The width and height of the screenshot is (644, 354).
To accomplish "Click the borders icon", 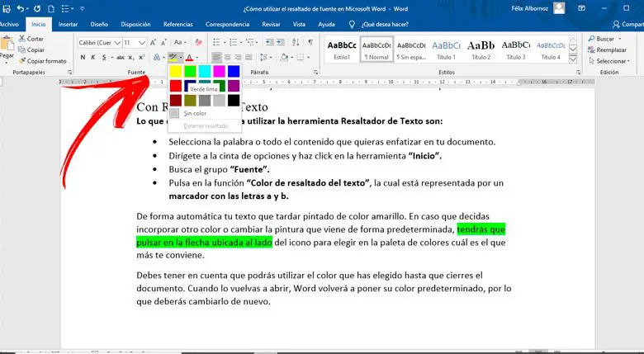I will (x=301, y=57).
